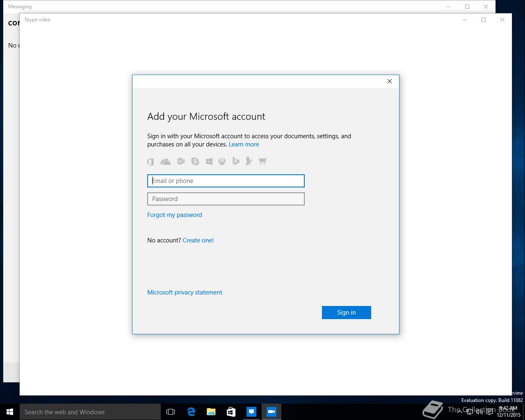The width and height of the screenshot is (525, 420).
Task: Focus the Email or phone field
Action: click(226, 181)
